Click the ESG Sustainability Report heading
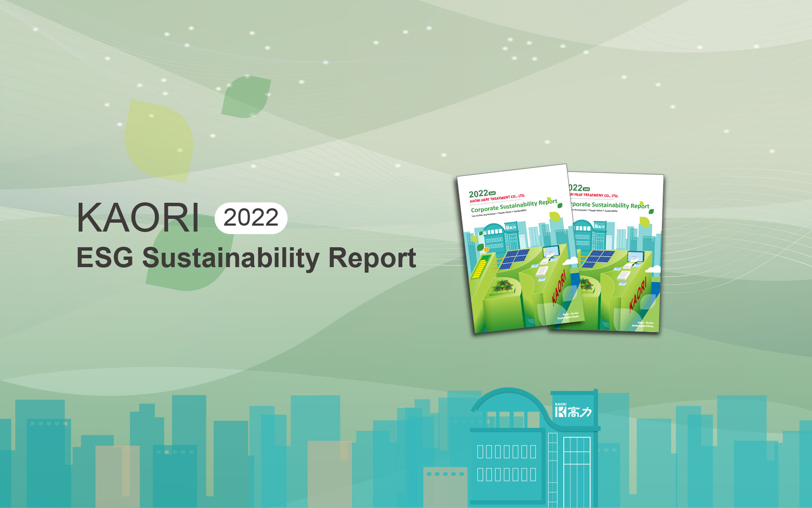The image size is (812, 508). click(246, 258)
